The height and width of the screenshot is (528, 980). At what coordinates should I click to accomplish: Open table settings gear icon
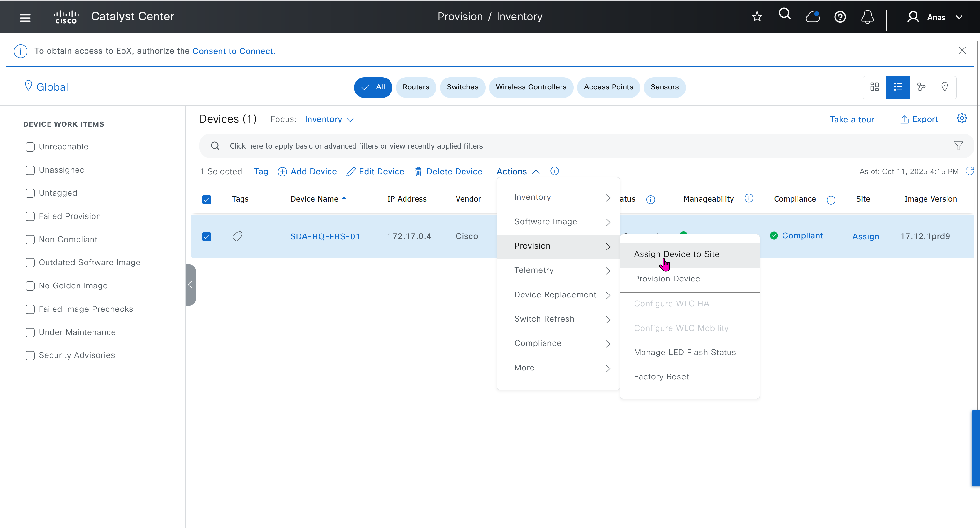click(x=962, y=118)
